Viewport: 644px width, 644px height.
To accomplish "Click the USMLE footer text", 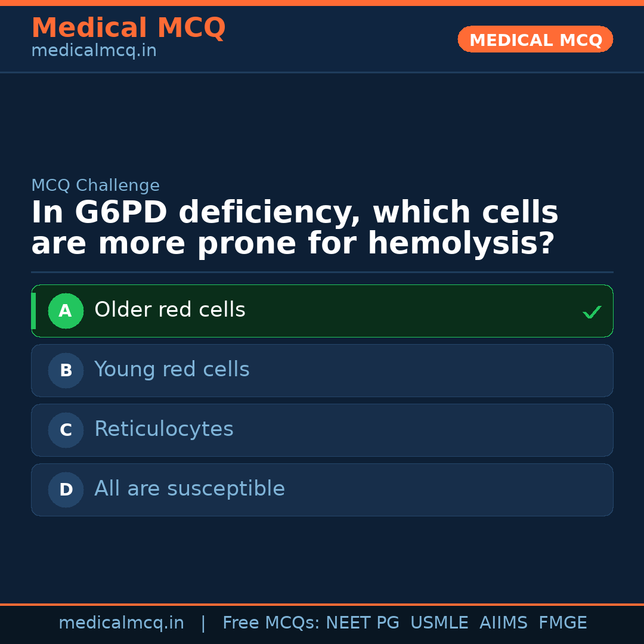I will (x=439, y=623).
